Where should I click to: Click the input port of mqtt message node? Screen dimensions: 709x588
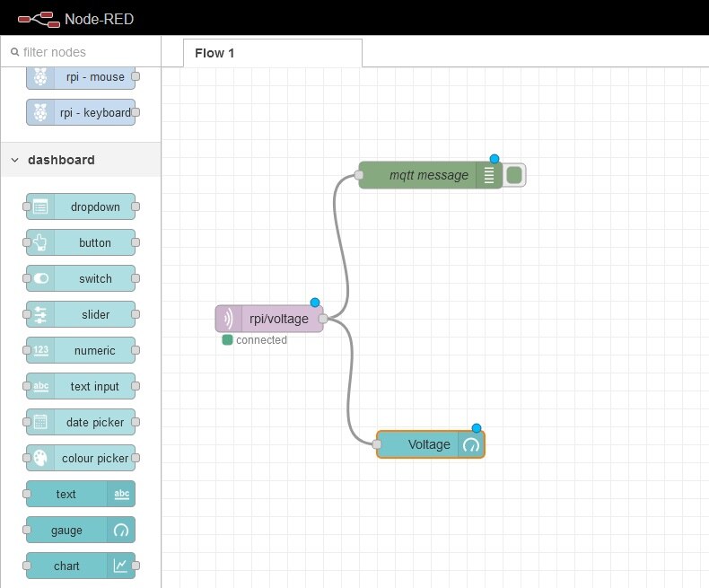click(359, 175)
